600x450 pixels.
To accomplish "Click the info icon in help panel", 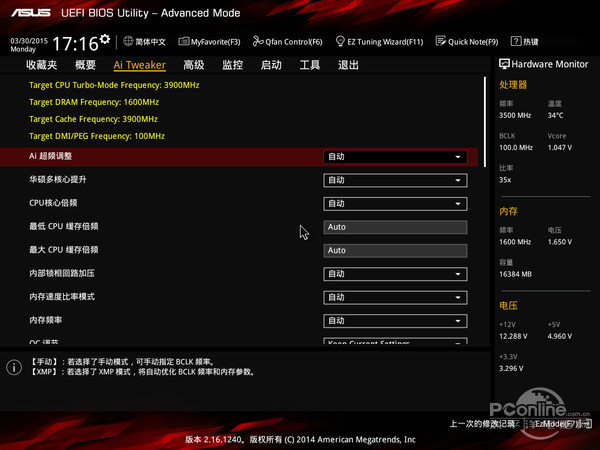I will click(x=14, y=367).
